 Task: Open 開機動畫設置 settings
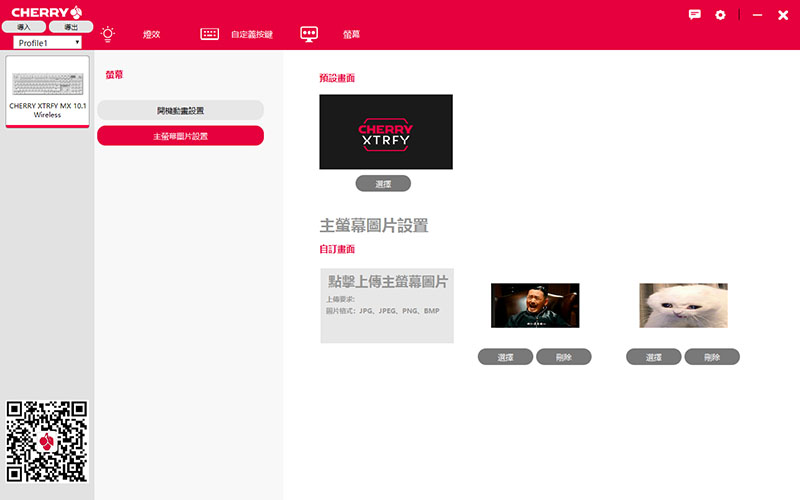[180, 110]
